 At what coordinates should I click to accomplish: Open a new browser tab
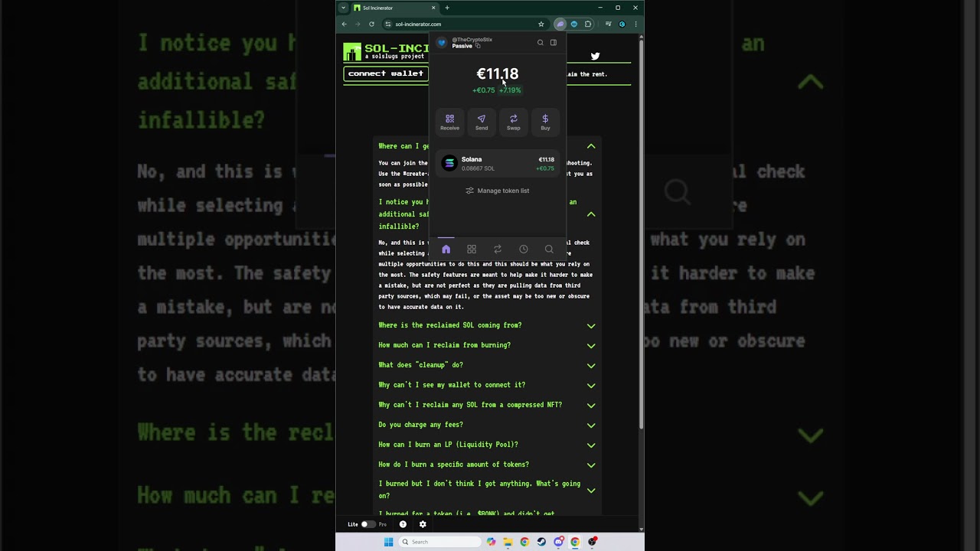(x=447, y=8)
